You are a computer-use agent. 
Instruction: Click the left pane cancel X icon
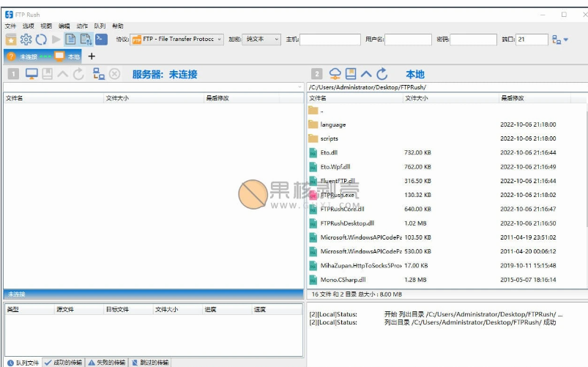coord(114,74)
